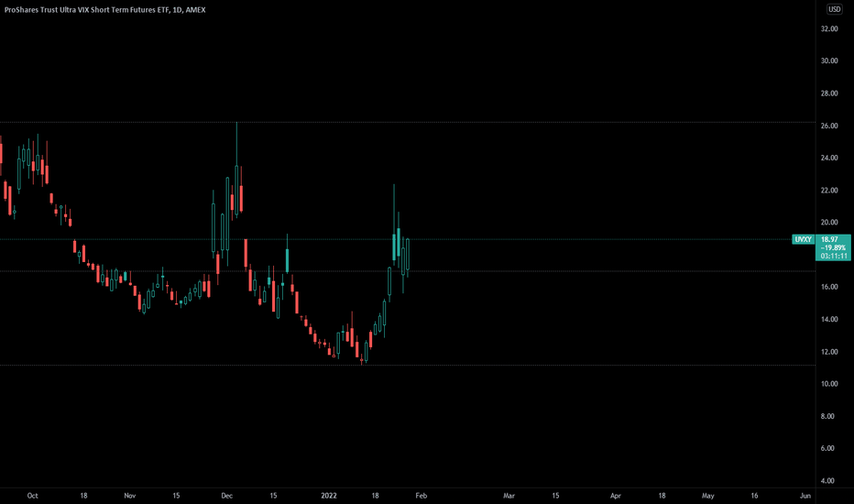
Task: Click the Feb label on time axis
Action: point(421,496)
